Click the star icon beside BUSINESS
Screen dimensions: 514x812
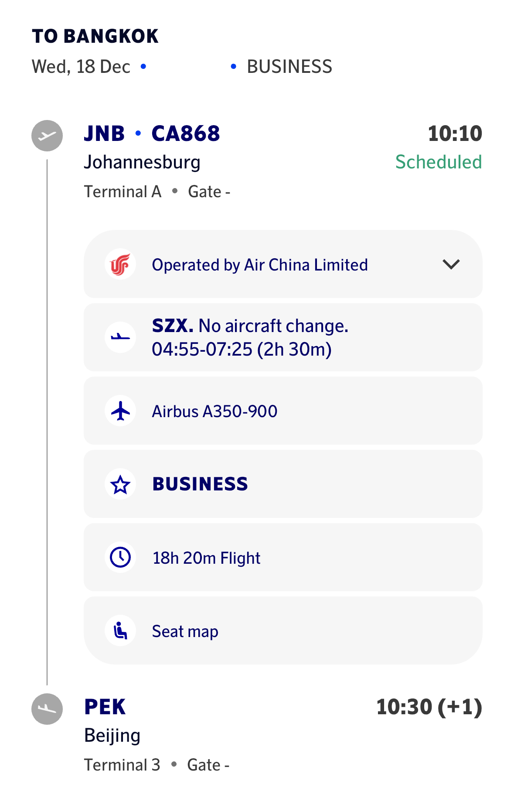click(120, 484)
